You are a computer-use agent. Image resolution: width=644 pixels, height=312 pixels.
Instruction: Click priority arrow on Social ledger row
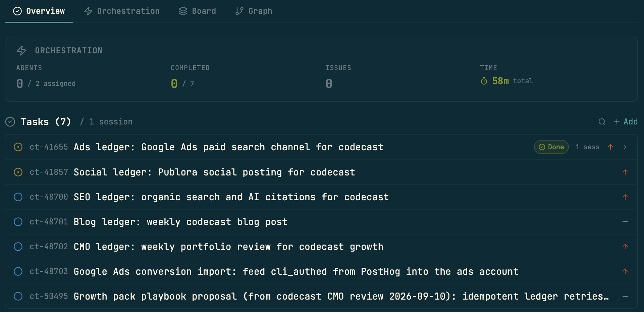(625, 172)
